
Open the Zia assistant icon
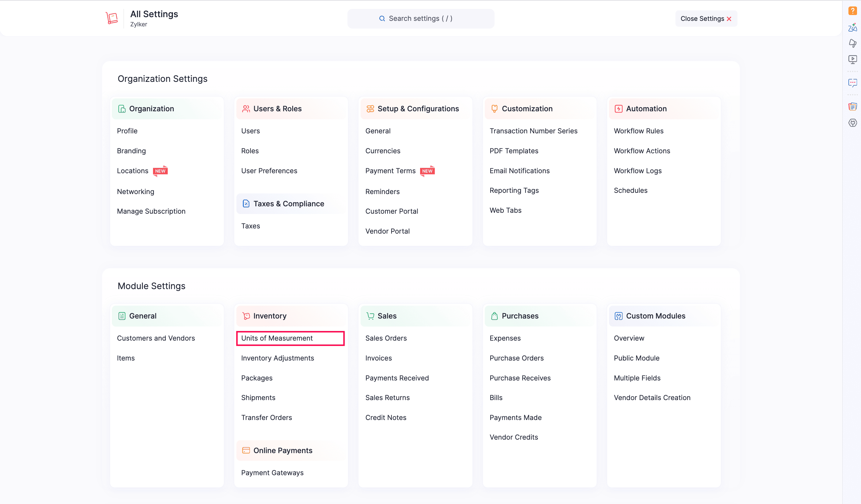click(852, 27)
